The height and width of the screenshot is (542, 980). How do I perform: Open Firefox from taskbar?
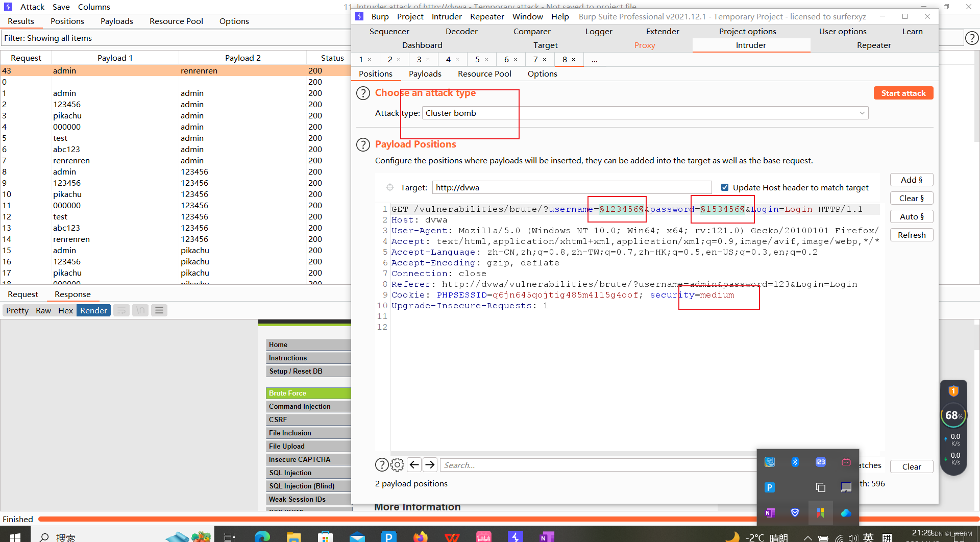(x=421, y=536)
